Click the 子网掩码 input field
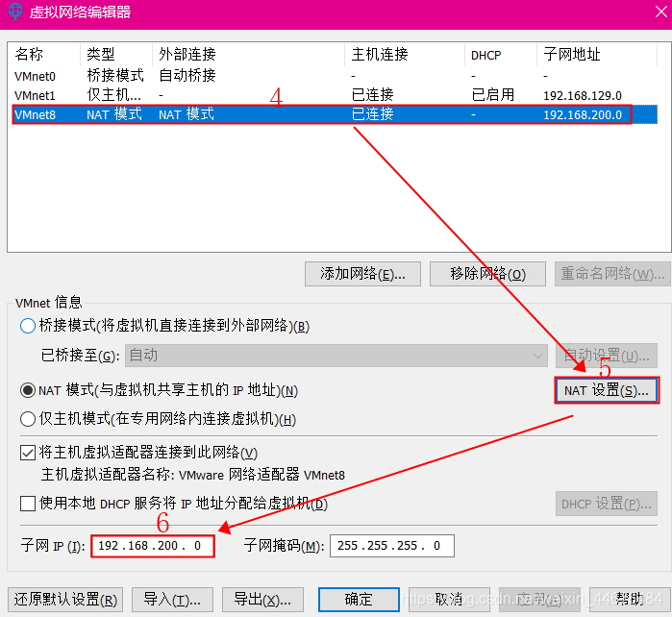672x617 pixels. click(392, 546)
